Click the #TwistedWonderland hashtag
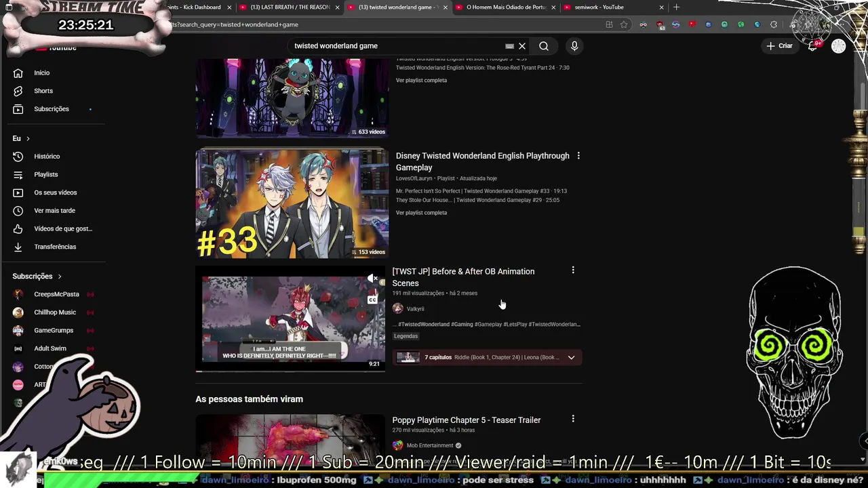This screenshot has height=488, width=868. pos(424,325)
